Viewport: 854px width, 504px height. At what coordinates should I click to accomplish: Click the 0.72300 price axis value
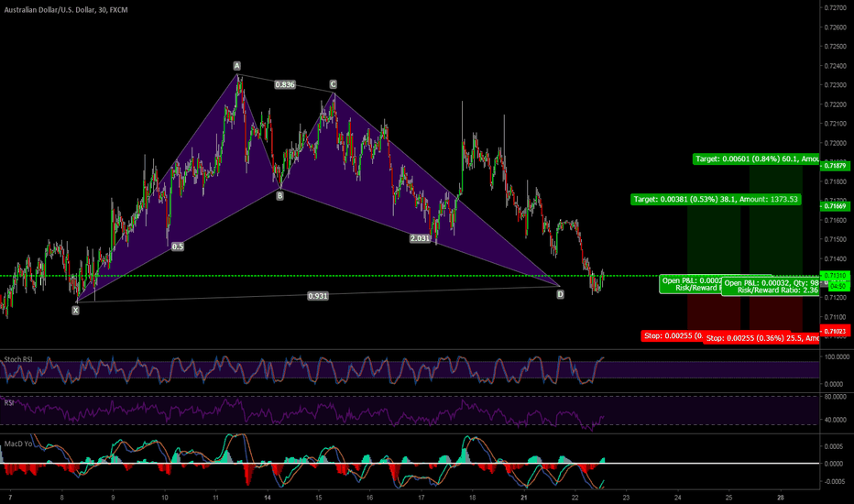(x=835, y=85)
